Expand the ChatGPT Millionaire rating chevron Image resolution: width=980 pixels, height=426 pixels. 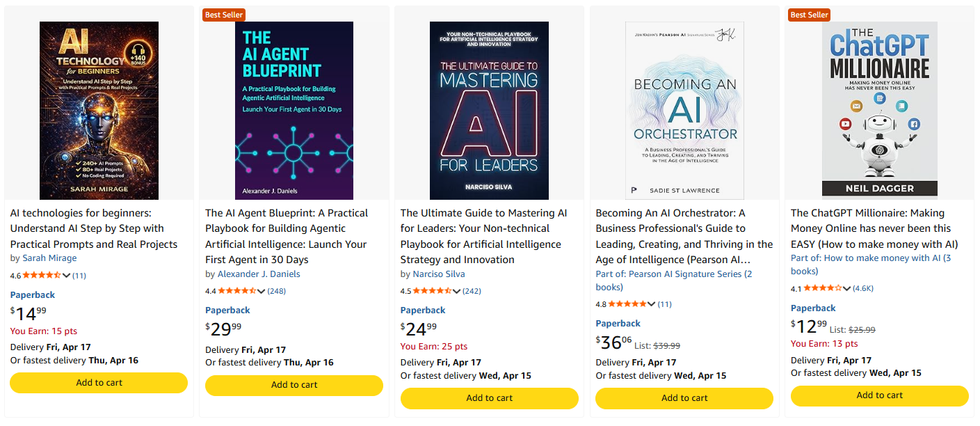click(x=847, y=289)
